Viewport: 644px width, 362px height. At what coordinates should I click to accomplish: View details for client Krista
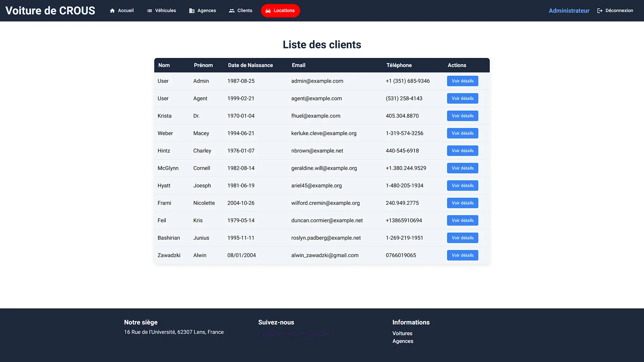click(x=463, y=116)
